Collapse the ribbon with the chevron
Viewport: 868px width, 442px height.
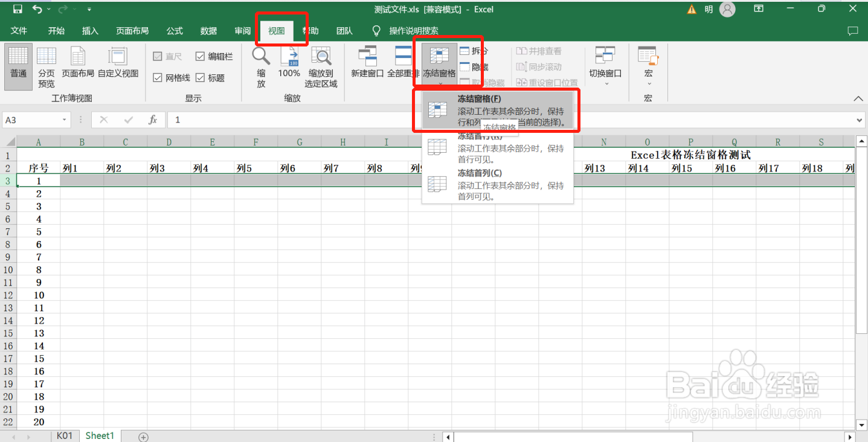858,98
